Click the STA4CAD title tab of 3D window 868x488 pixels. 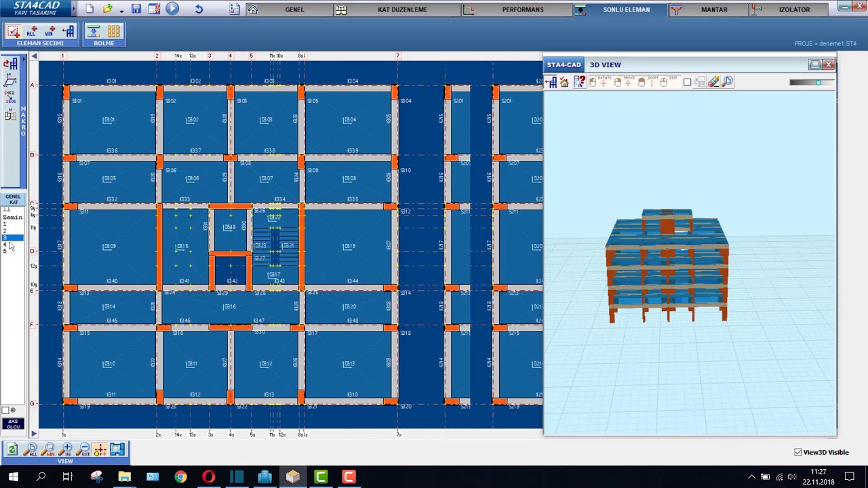(564, 64)
